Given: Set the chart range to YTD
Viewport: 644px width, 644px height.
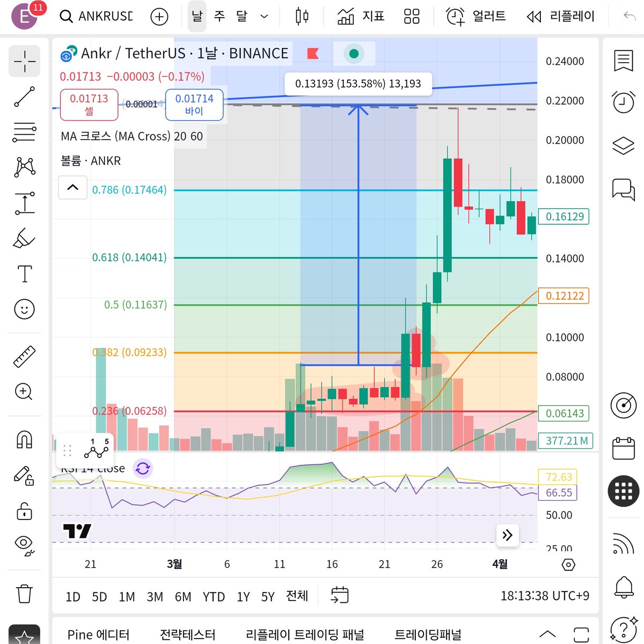Looking at the screenshot, I should (x=214, y=597).
